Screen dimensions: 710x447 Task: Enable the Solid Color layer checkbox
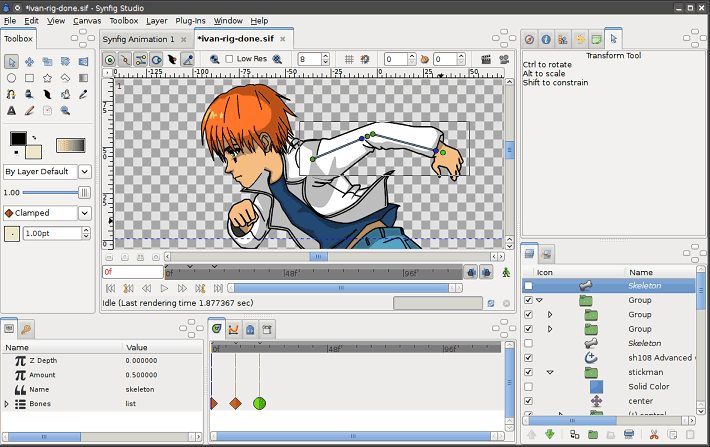pos(528,386)
